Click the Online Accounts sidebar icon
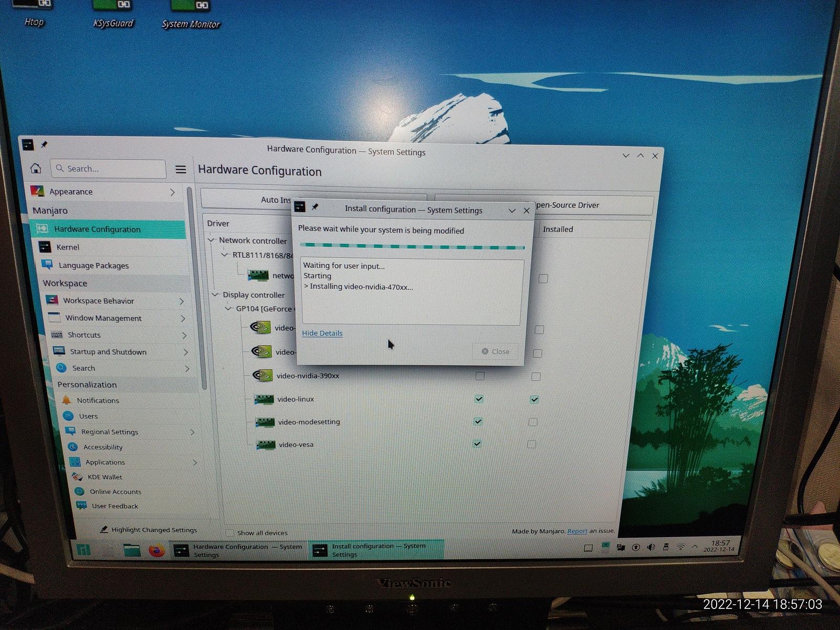840x630 pixels. coord(79,491)
